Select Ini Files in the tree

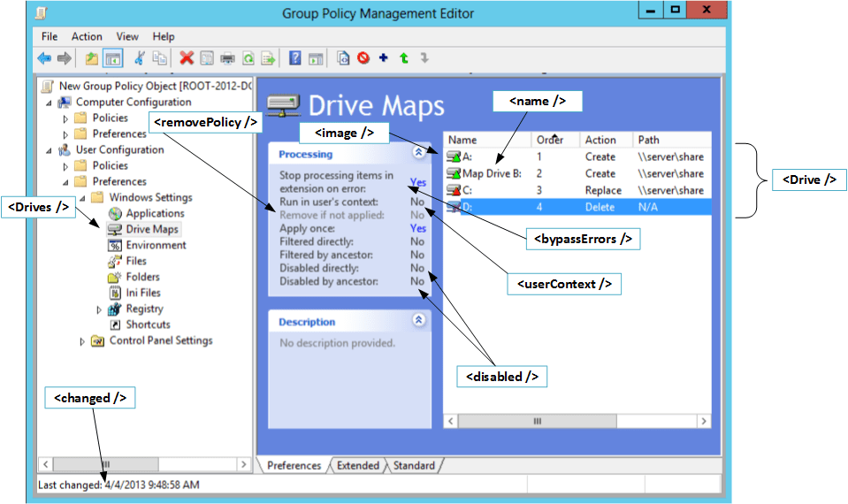click(143, 293)
